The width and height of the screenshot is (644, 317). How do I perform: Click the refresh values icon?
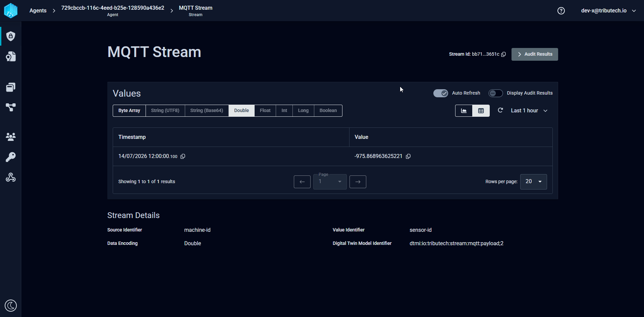pos(500,110)
